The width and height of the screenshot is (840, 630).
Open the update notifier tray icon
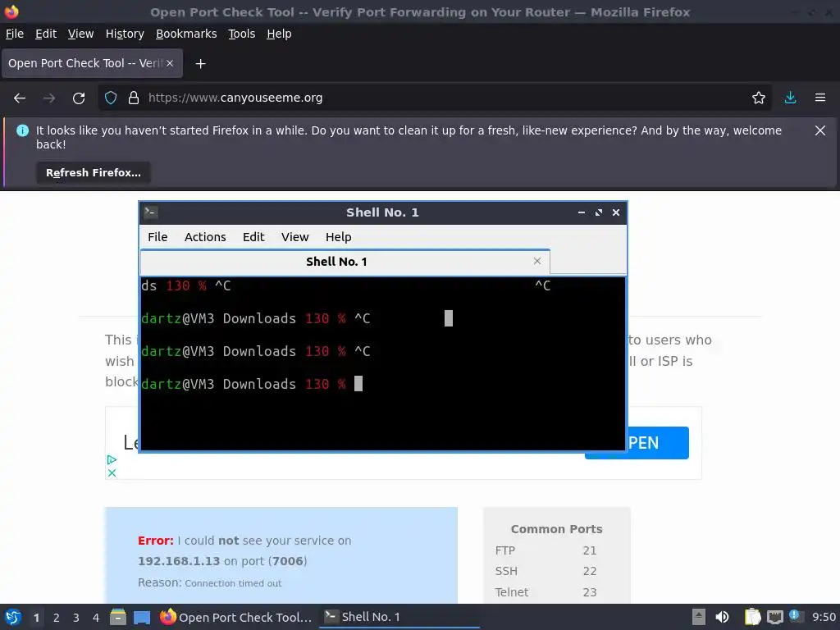tap(796, 616)
